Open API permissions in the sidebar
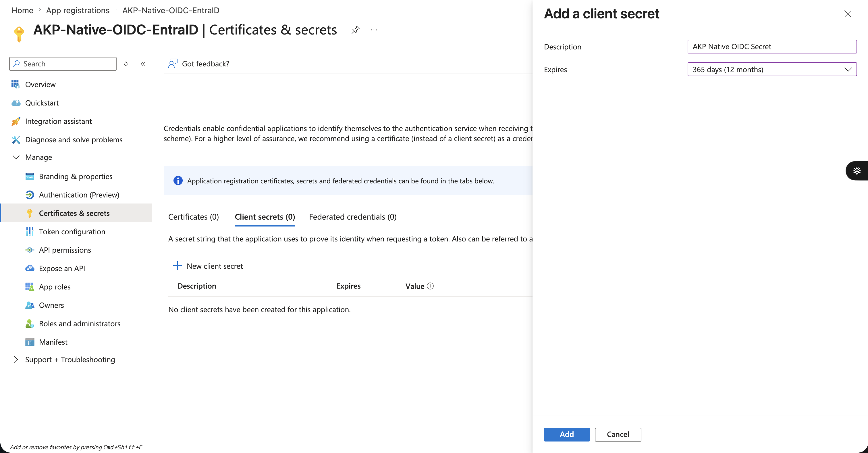This screenshot has width=868, height=453. (65, 250)
